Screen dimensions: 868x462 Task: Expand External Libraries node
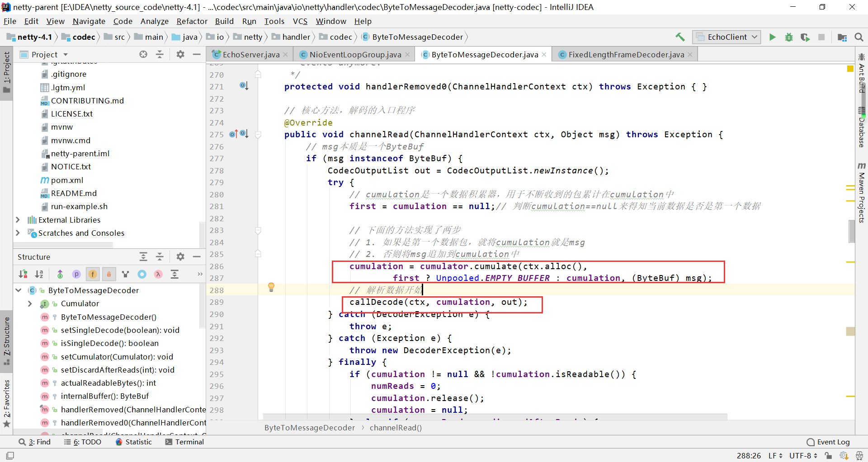[18, 219]
